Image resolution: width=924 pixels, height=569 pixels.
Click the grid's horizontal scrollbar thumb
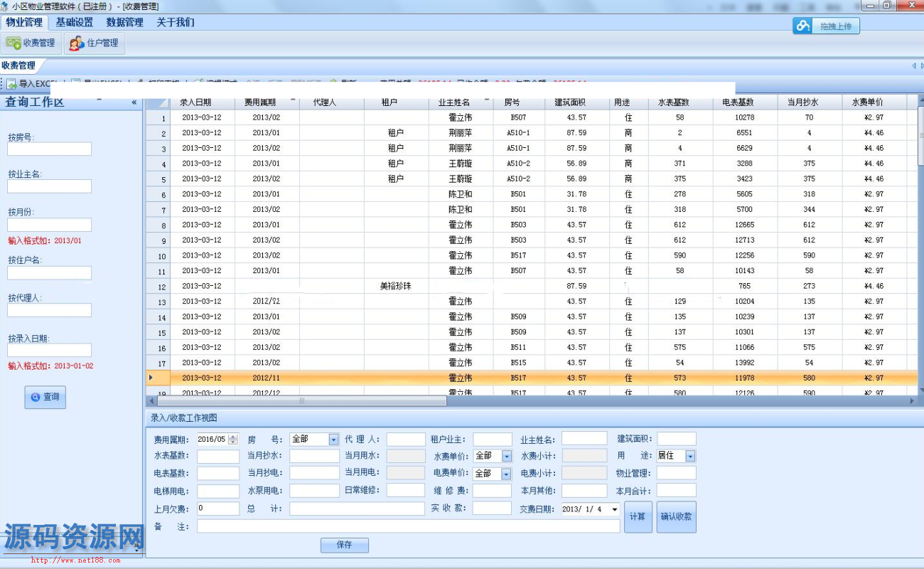tap(302, 401)
